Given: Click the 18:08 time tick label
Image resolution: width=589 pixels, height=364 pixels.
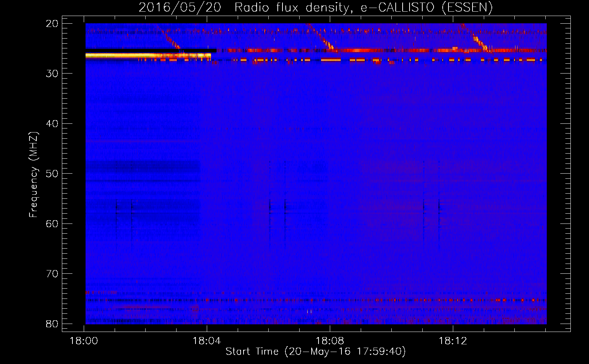Looking at the screenshot, I should pos(330,341).
